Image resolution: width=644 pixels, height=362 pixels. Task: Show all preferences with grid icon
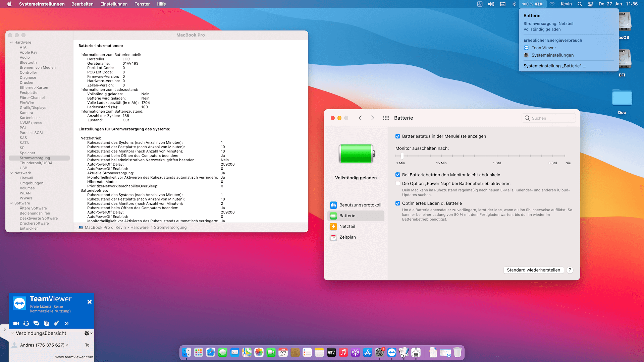(x=386, y=118)
